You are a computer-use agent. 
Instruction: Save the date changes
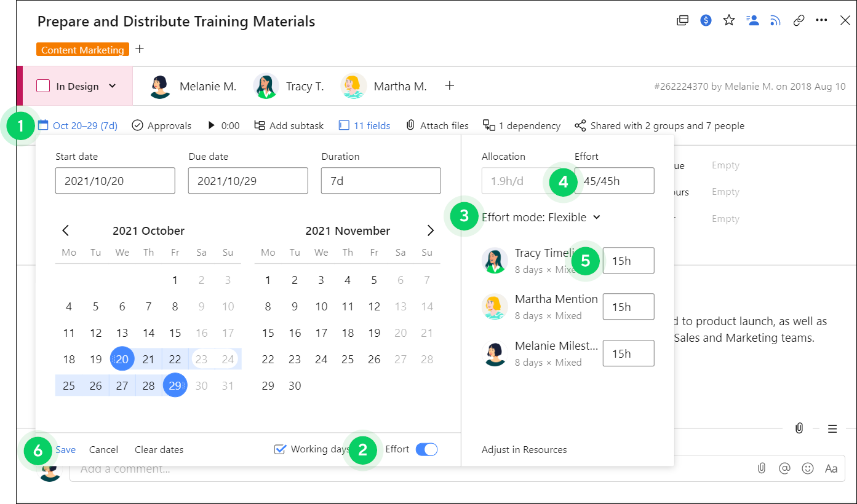point(66,449)
